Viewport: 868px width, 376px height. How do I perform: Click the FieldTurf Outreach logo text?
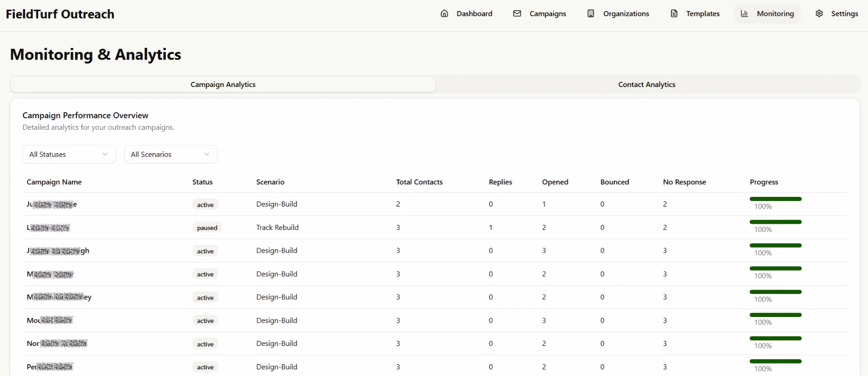click(x=60, y=14)
